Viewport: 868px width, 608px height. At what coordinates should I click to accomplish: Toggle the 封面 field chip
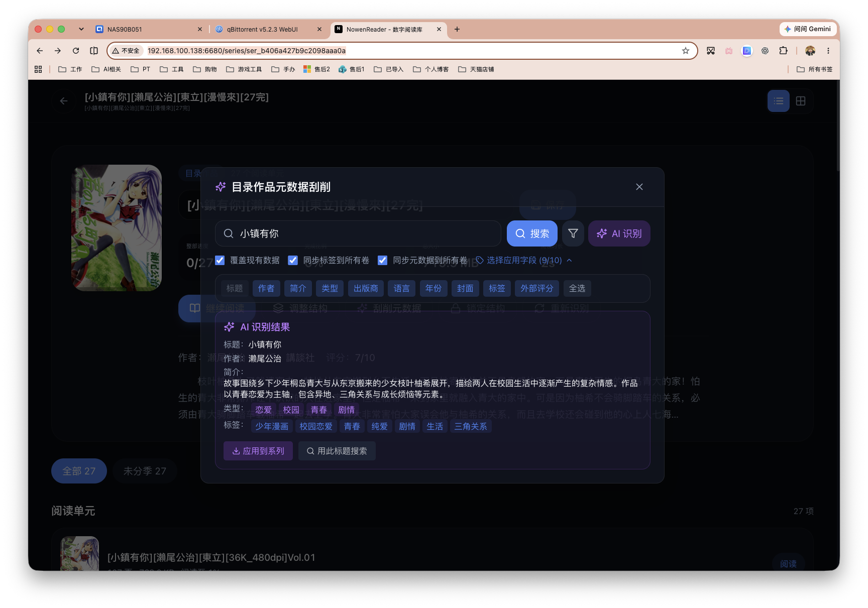(x=465, y=288)
